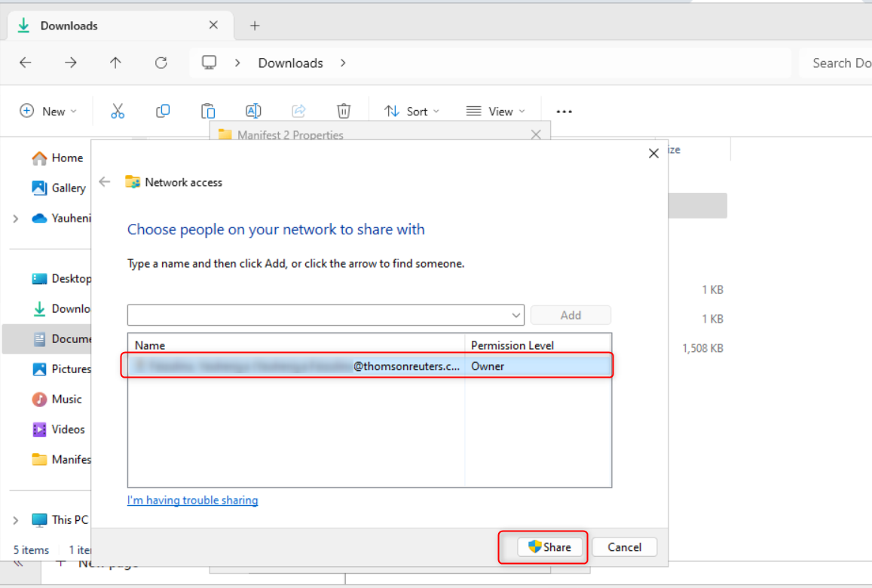
Task: Go up one folder level
Action: [115, 63]
